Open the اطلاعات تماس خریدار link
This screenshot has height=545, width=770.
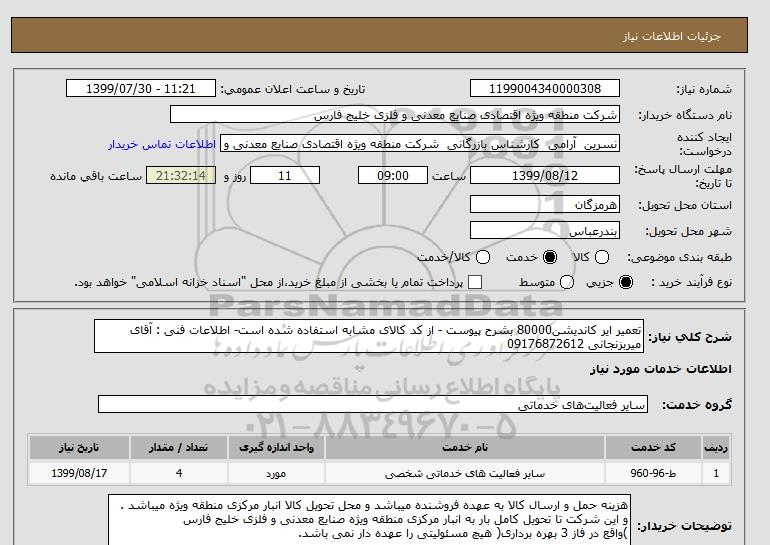pos(162,144)
